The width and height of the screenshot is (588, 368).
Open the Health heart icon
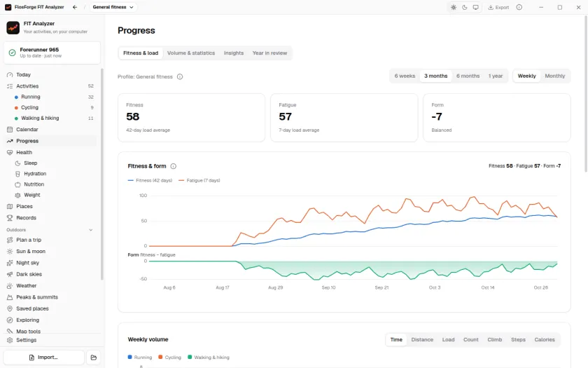[10, 153]
